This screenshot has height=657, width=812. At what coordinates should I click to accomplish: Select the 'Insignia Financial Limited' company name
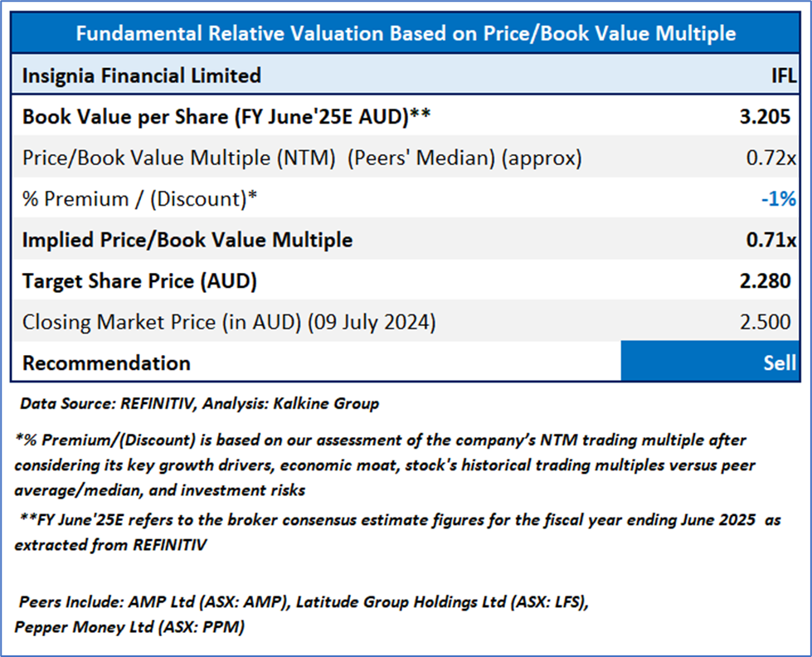click(141, 75)
